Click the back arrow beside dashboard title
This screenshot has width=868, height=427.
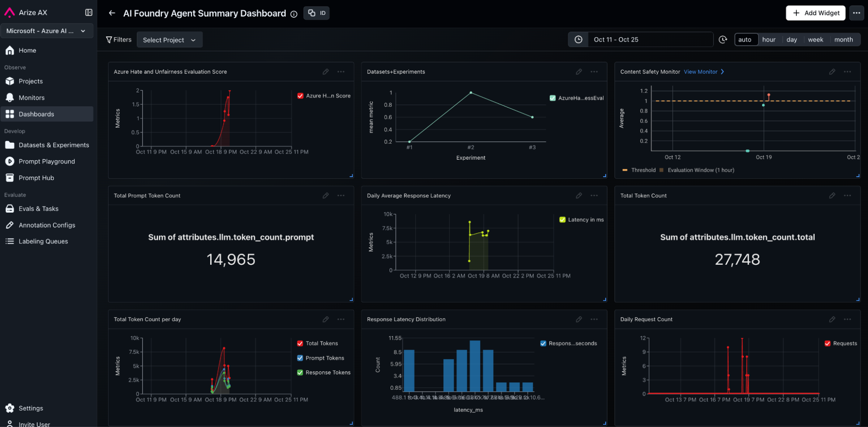pyautogui.click(x=112, y=13)
